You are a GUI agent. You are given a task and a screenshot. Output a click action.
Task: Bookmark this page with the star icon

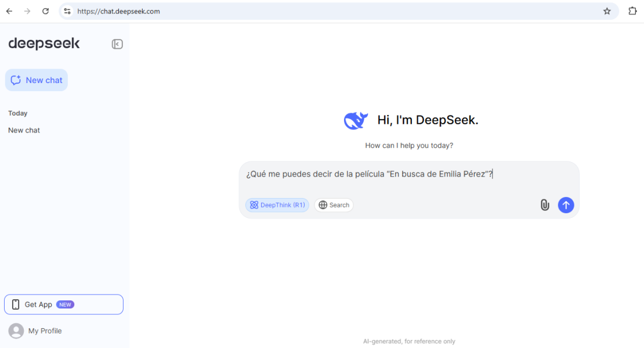[607, 11]
